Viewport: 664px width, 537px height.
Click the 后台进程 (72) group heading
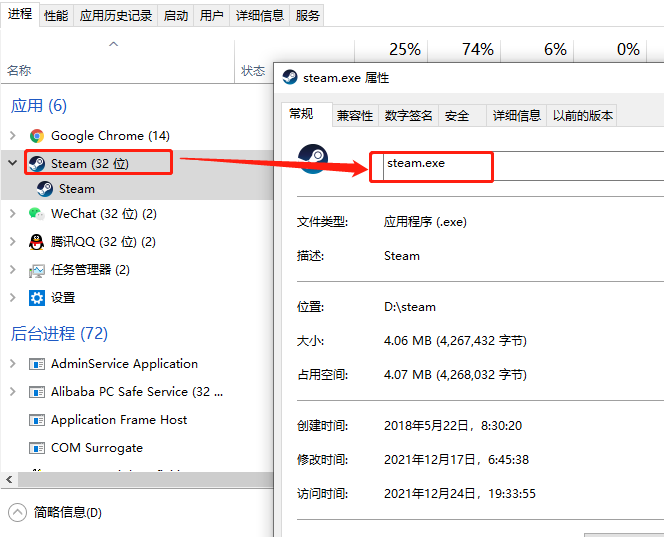pyautogui.click(x=59, y=334)
